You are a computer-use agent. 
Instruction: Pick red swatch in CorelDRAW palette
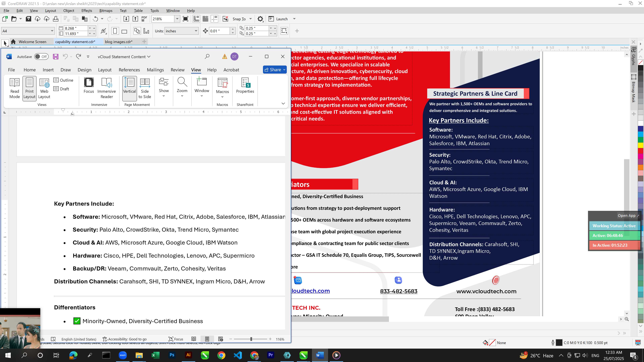(640, 151)
